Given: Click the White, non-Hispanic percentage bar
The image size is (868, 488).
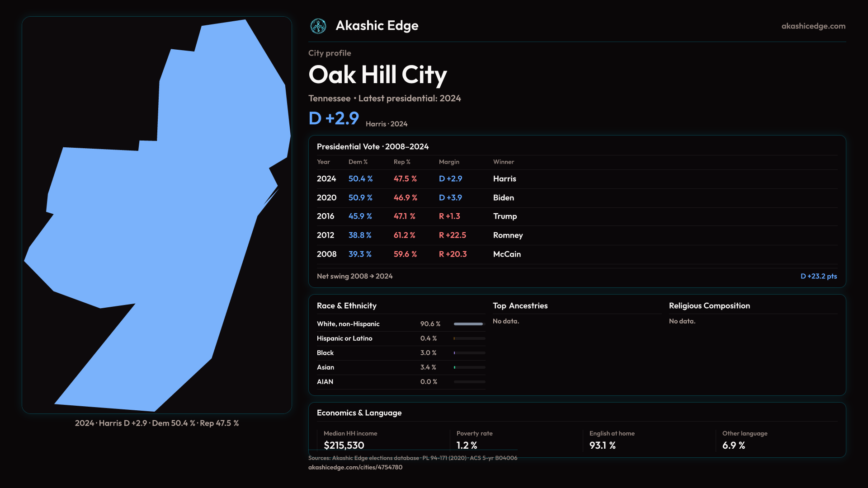Looking at the screenshot, I should [x=469, y=324].
